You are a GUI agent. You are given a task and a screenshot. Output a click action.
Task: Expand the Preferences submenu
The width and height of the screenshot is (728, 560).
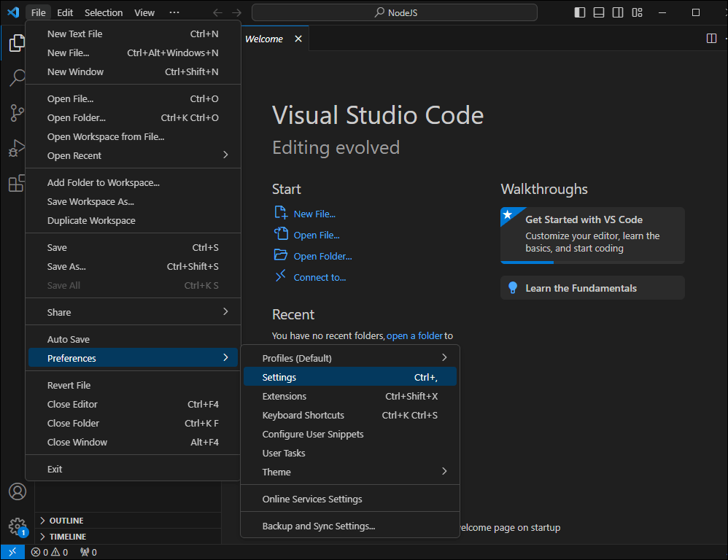pyautogui.click(x=133, y=358)
